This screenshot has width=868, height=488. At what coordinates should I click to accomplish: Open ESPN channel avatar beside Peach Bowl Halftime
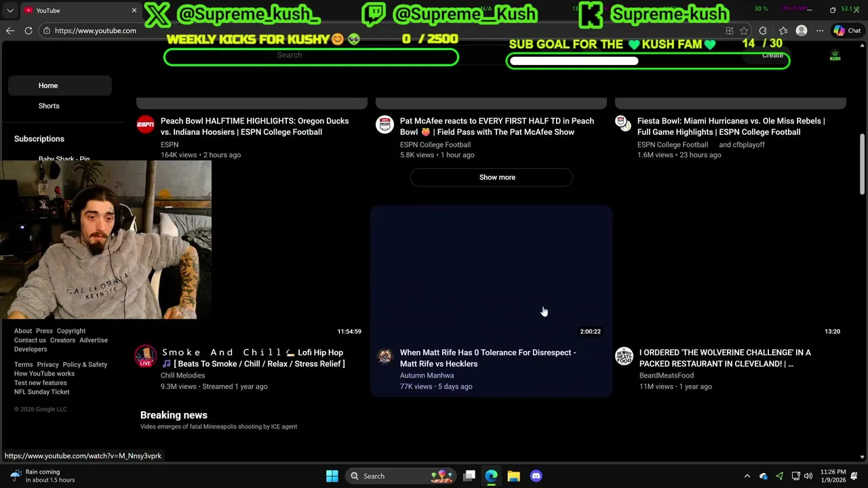click(145, 124)
